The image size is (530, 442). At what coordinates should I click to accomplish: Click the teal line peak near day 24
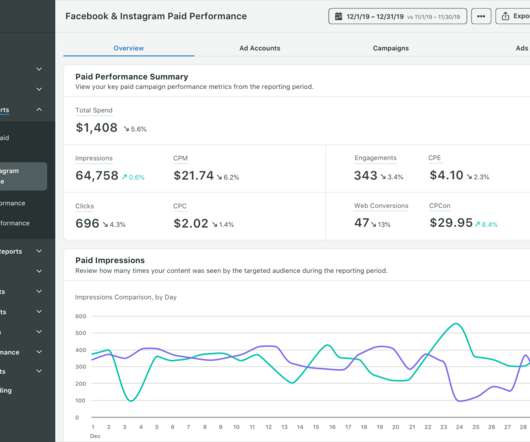pyautogui.click(x=456, y=324)
